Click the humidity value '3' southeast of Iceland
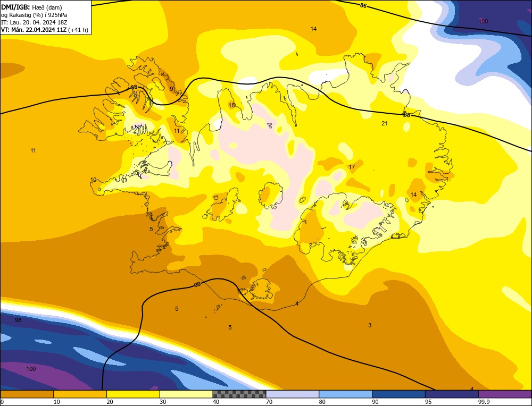Image resolution: width=532 pixels, height=406 pixels. [x=370, y=325]
